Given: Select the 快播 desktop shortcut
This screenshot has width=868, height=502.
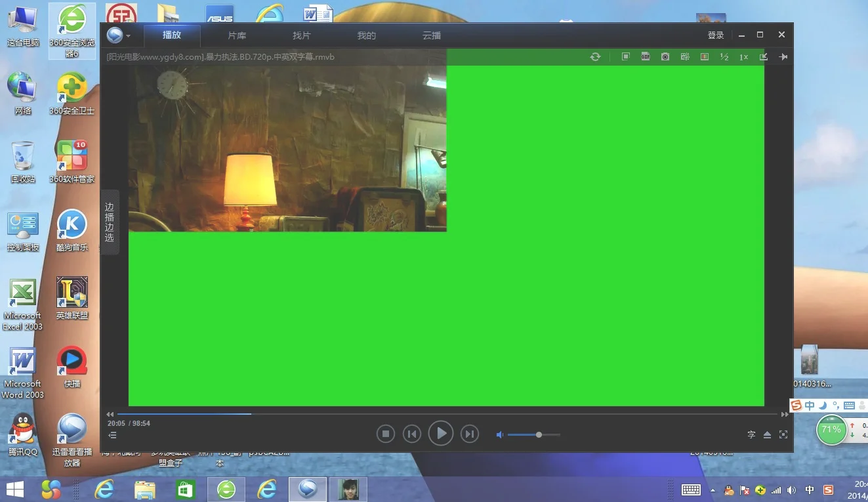Looking at the screenshot, I should 72,367.
